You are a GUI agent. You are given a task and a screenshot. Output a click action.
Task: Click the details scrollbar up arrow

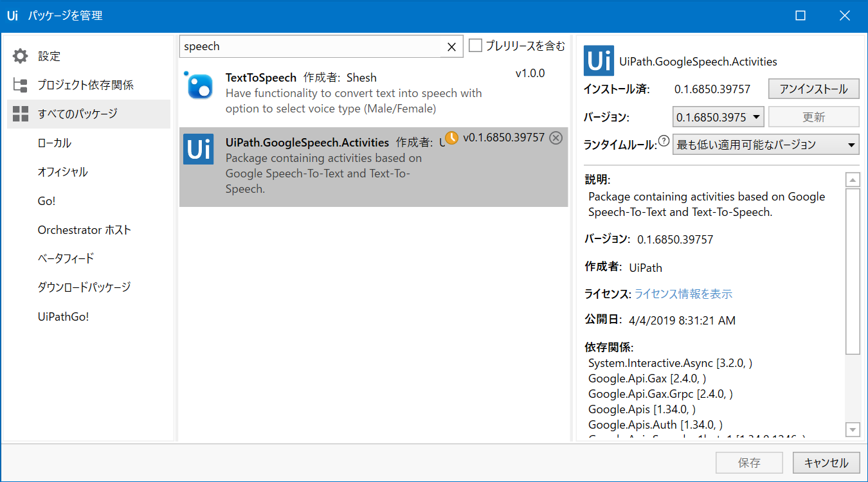point(853,179)
